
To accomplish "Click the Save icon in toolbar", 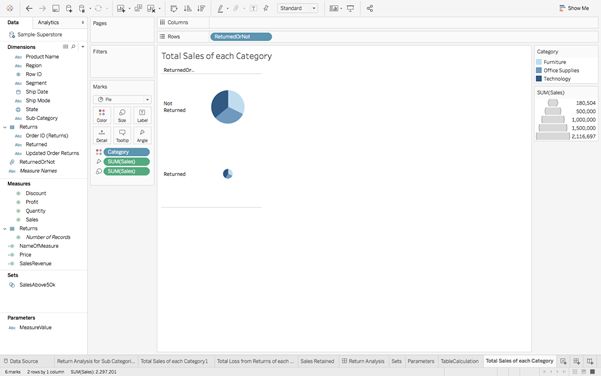I will 56,8.
